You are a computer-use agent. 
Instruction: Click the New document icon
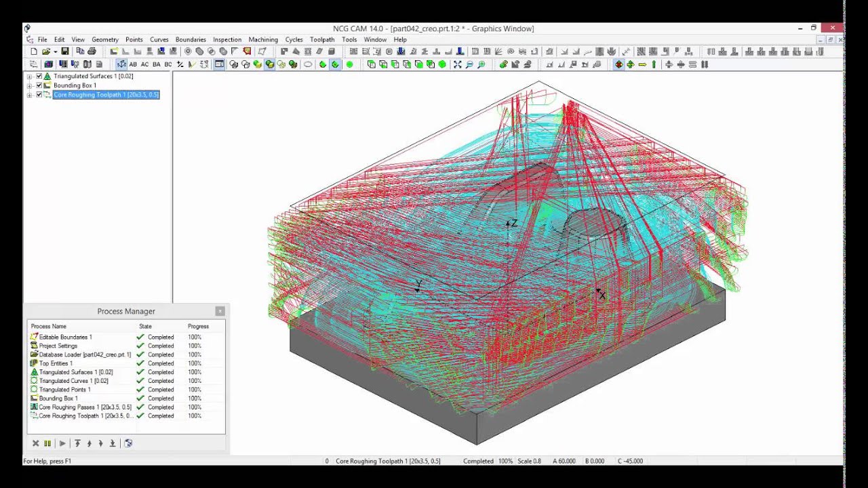point(35,52)
